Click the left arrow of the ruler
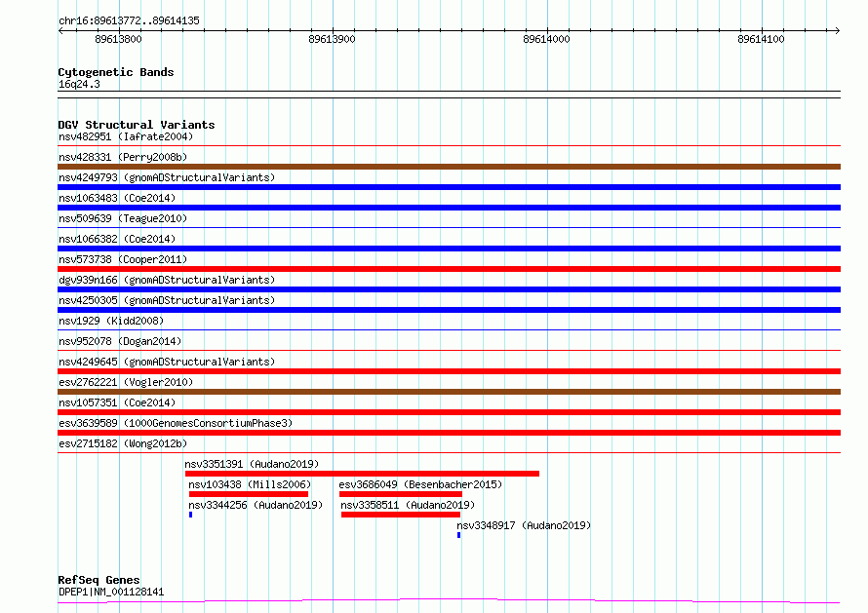The image size is (868, 613). pos(60,30)
